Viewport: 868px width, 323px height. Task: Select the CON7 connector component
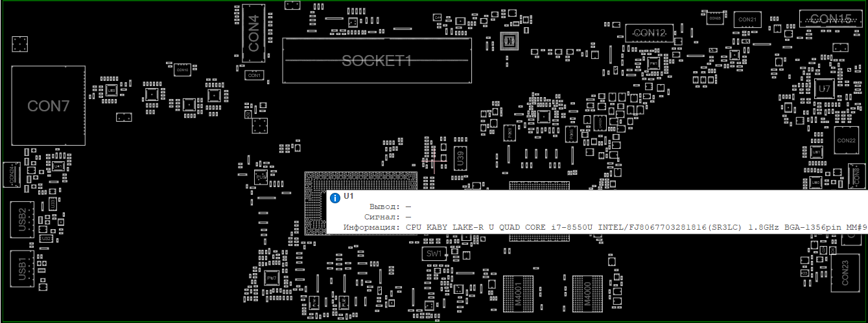point(49,106)
